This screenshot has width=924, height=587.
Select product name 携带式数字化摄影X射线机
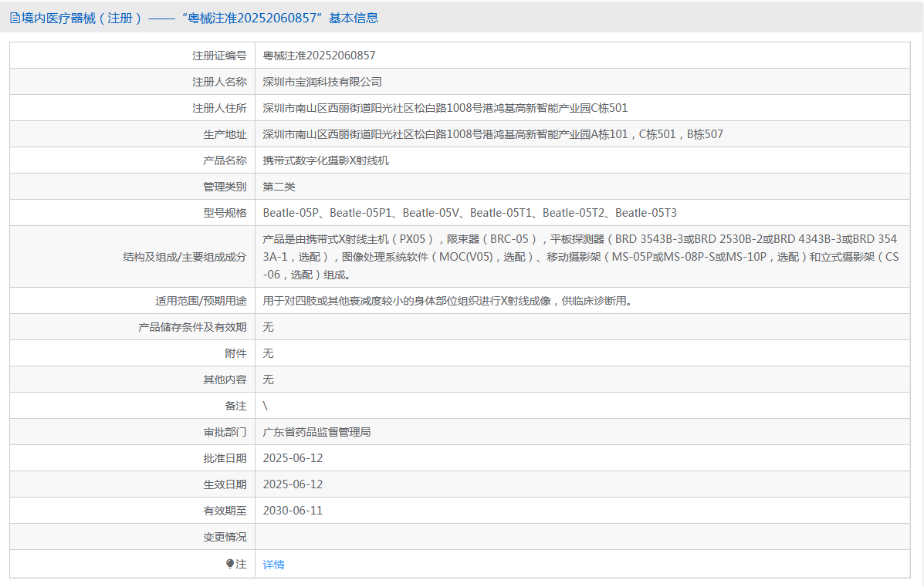tap(325, 160)
